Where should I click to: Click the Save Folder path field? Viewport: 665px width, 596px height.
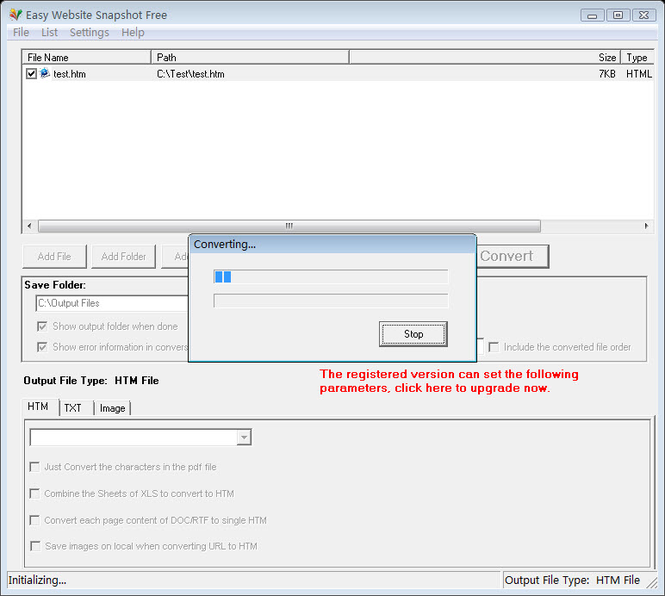point(110,303)
